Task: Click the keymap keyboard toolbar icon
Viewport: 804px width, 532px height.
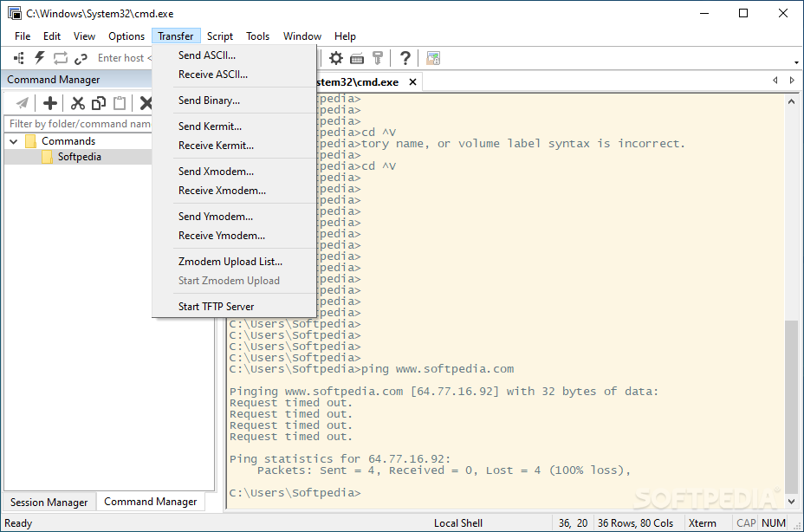Action: point(357,59)
